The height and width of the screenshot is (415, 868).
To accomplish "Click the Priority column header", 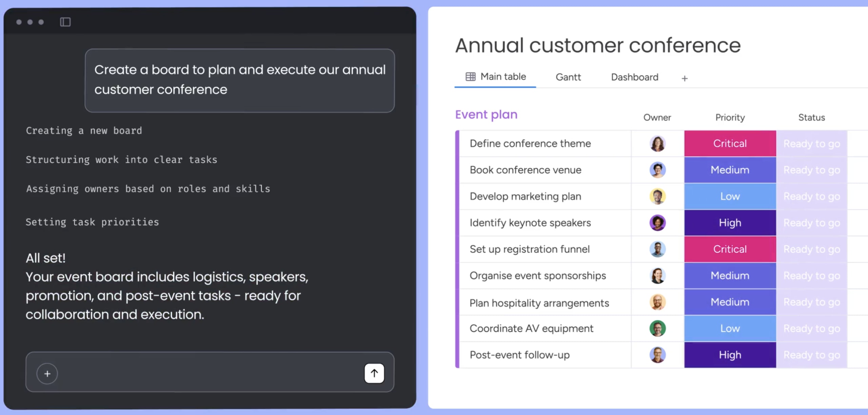I will click(730, 117).
